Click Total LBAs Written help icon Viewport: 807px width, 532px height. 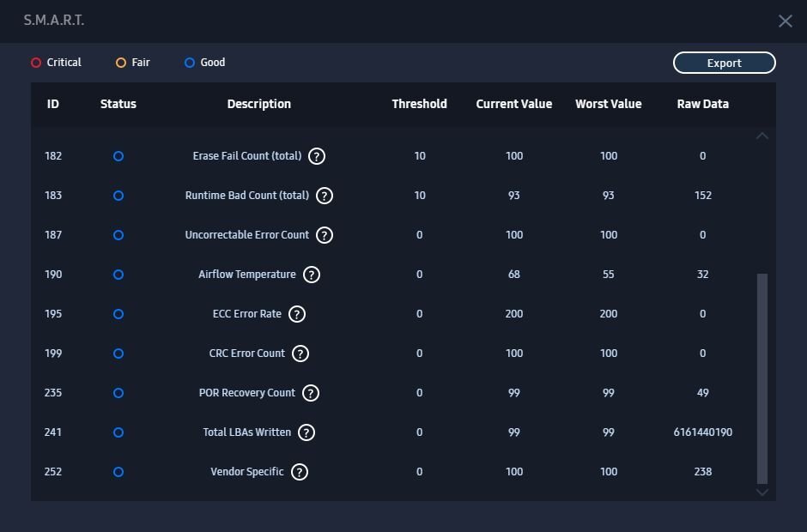(306, 432)
